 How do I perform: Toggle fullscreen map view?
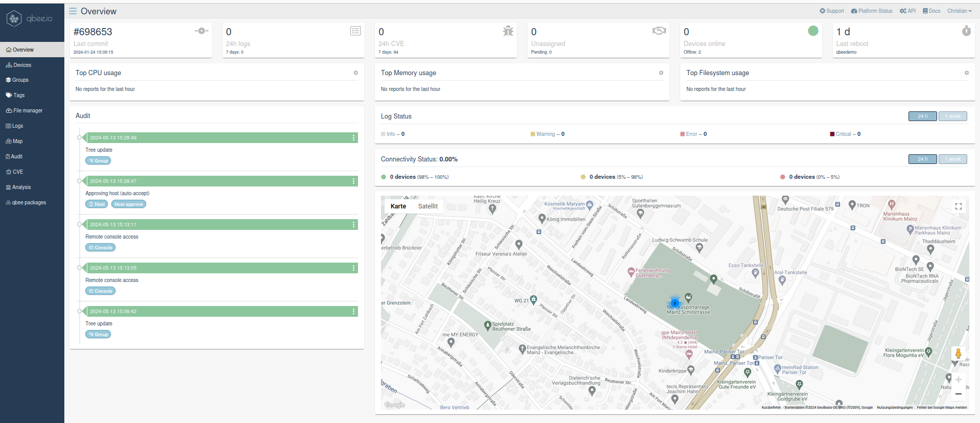tap(959, 206)
